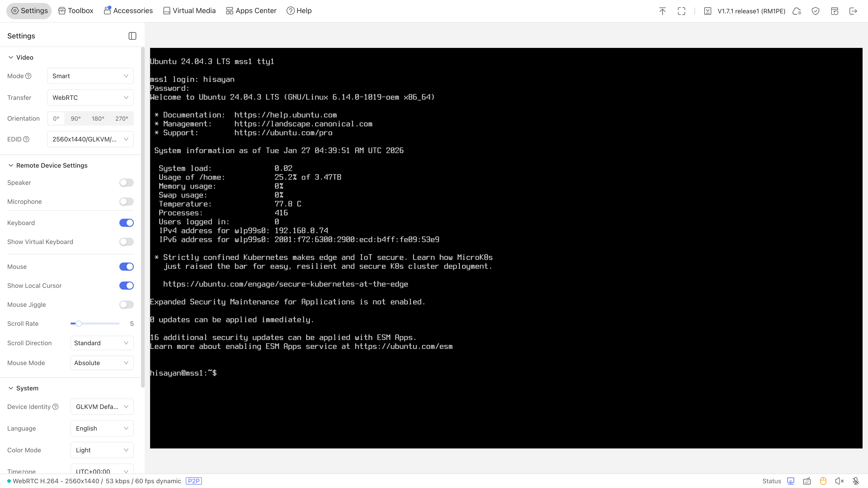Open the Mode dropdown set to Smart

(x=90, y=76)
